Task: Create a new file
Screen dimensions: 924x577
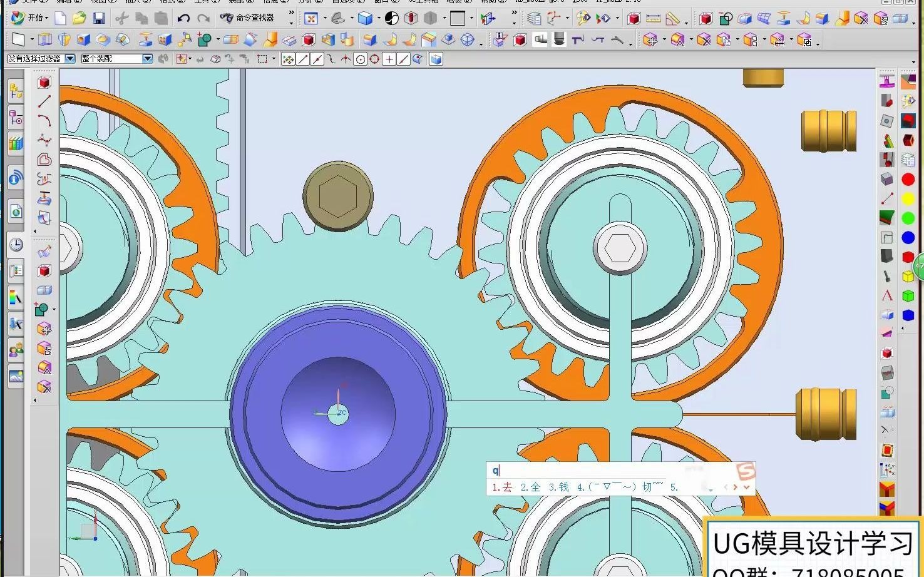Action: (60, 18)
